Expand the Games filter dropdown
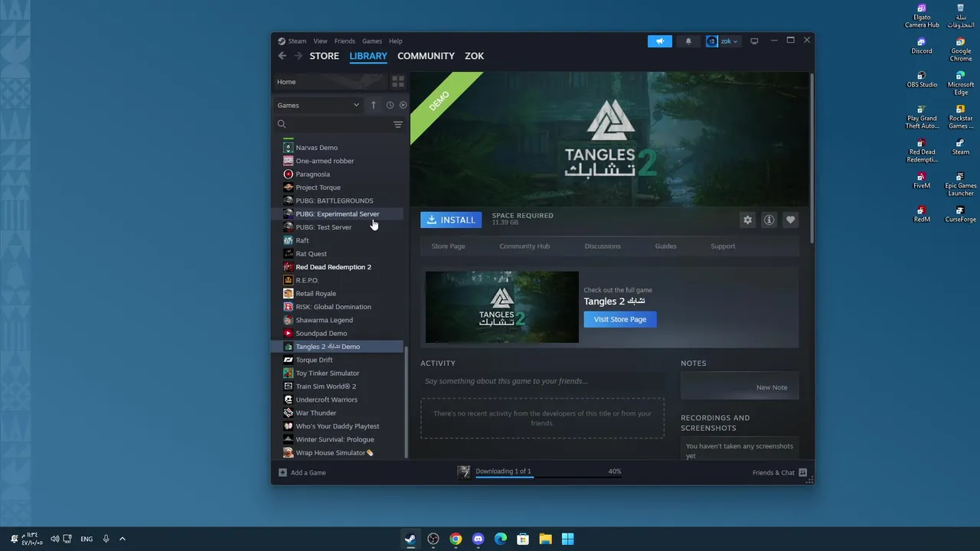 tap(318, 105)
